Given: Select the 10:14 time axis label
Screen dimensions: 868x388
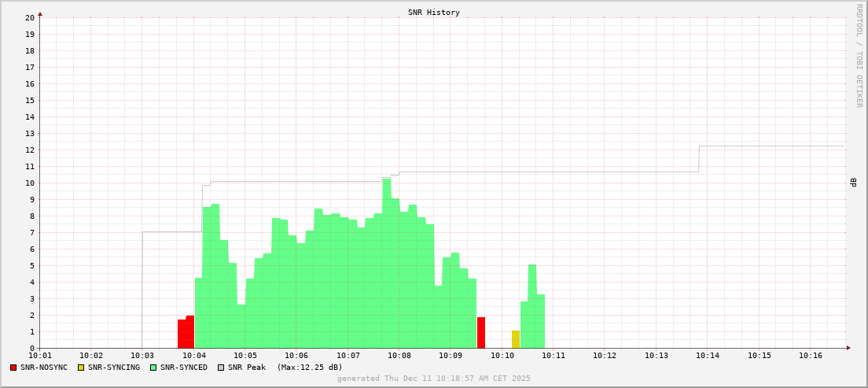Looking at the screenshot, I should point(707,357).
